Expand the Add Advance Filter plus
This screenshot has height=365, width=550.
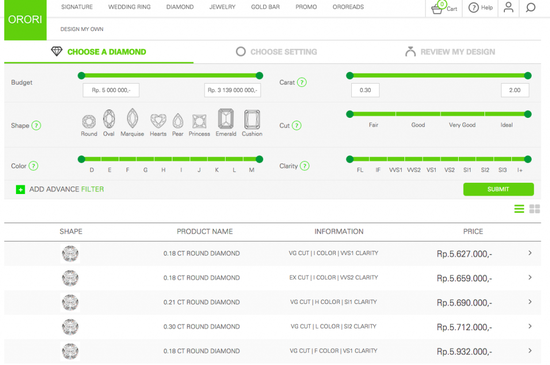(20, 190)
